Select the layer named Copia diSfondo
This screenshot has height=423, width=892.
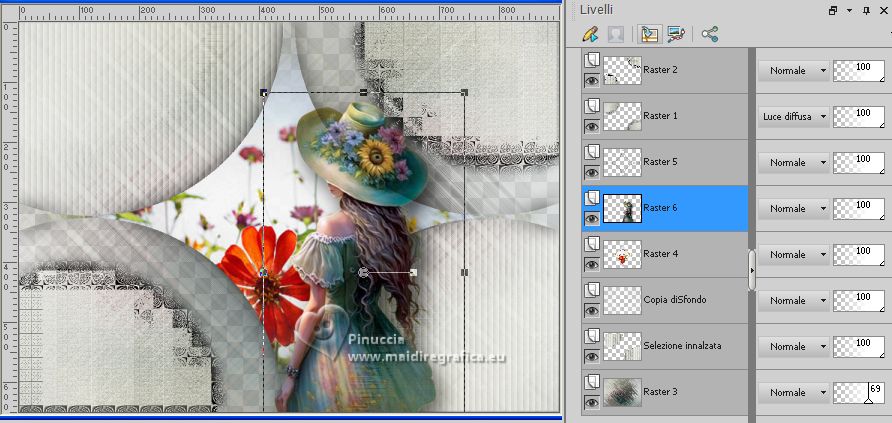click(x=675, y=300)
